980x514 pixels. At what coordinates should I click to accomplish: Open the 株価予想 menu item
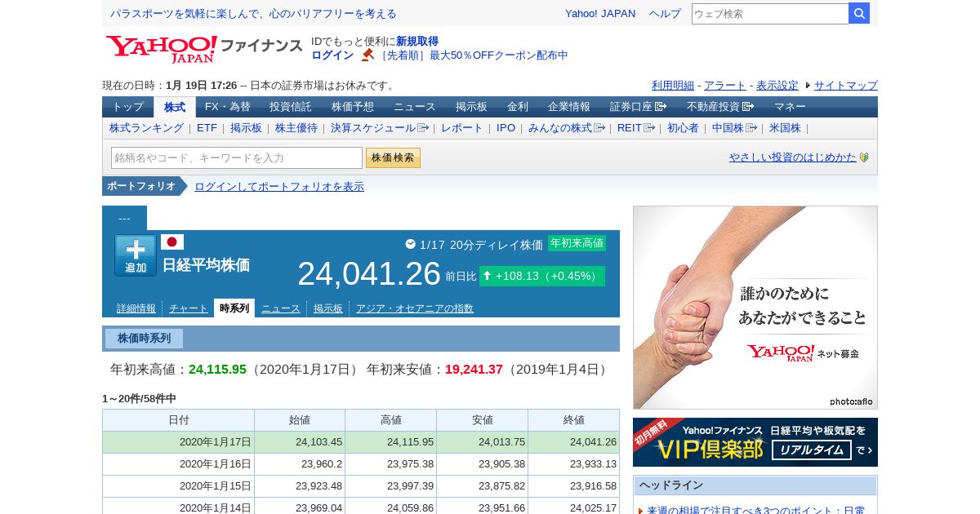coord(353,107)
